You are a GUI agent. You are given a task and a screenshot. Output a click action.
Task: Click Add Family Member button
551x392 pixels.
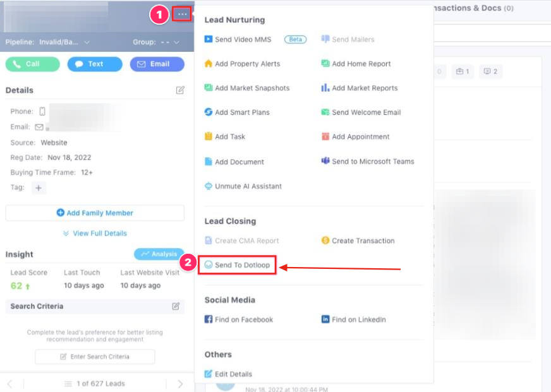[95, 213]
